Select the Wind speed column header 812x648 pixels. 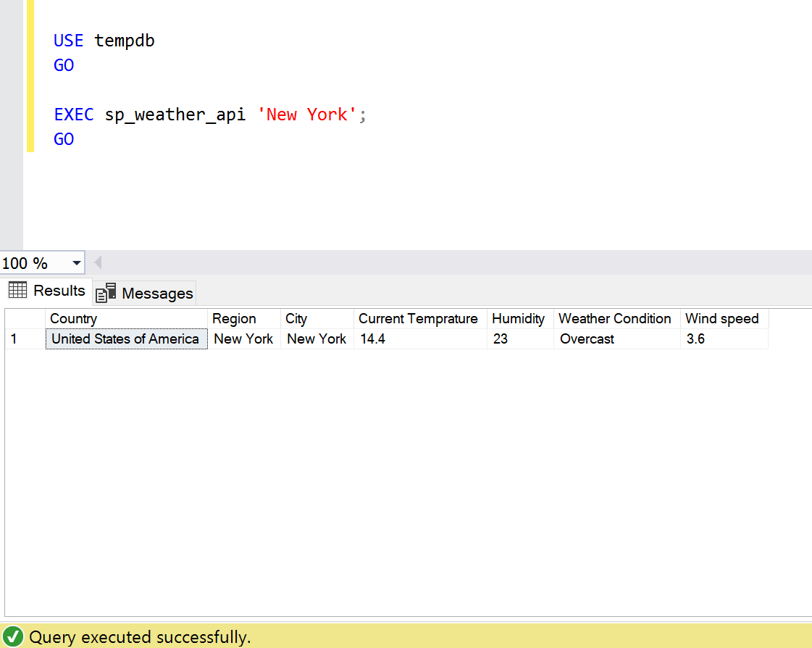pos(721,318)
